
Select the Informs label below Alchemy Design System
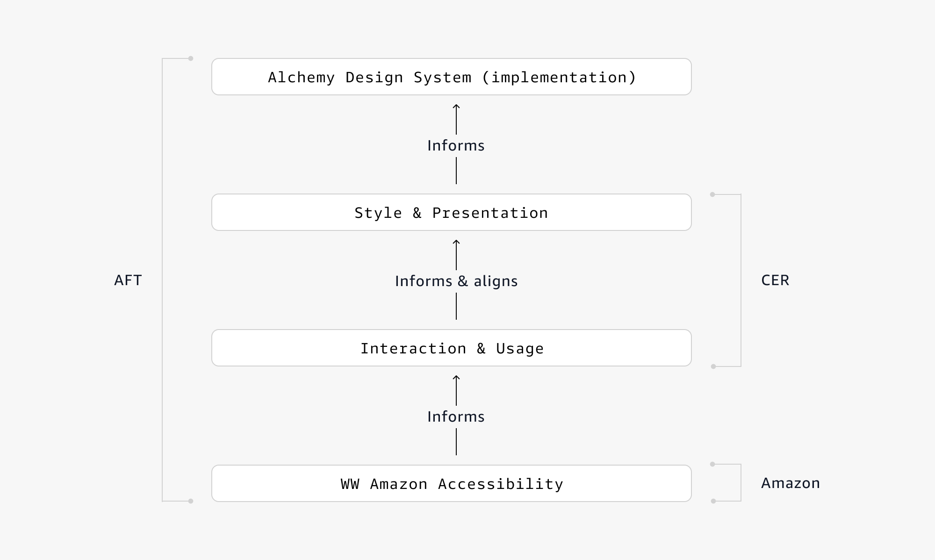(456, 145)
